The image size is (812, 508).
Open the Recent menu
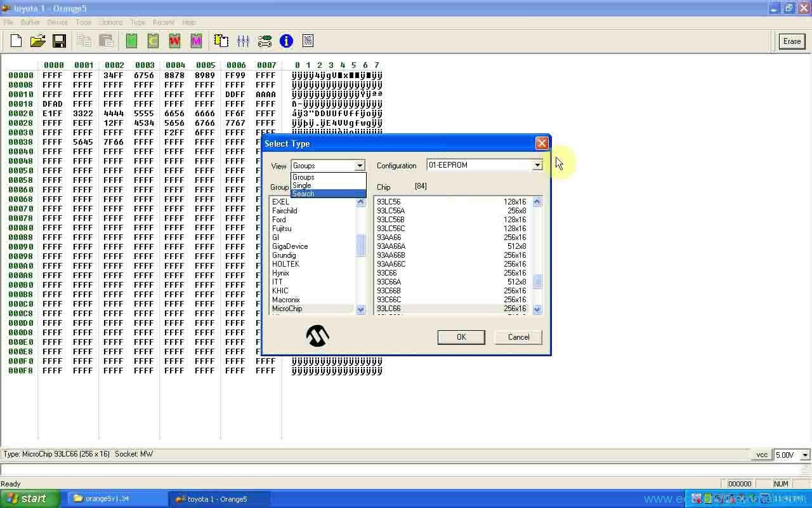coord(163,22)
